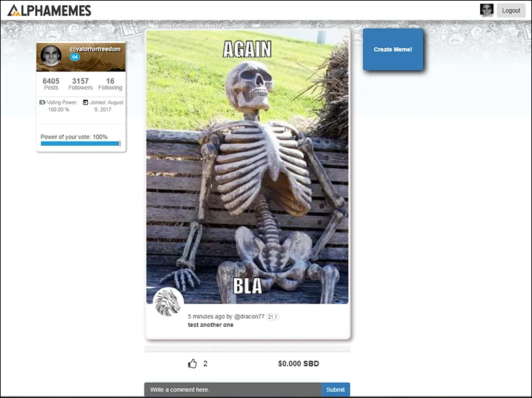Click the '5 minutes ago' timestamp
The width and height of the screenshot is (532, 398).
[206, 317]
